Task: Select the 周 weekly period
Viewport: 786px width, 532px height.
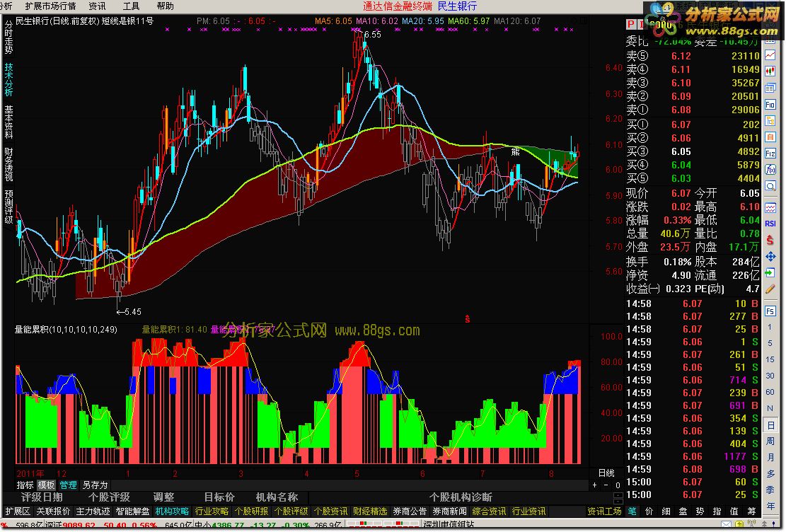Action: coord(770,441)
